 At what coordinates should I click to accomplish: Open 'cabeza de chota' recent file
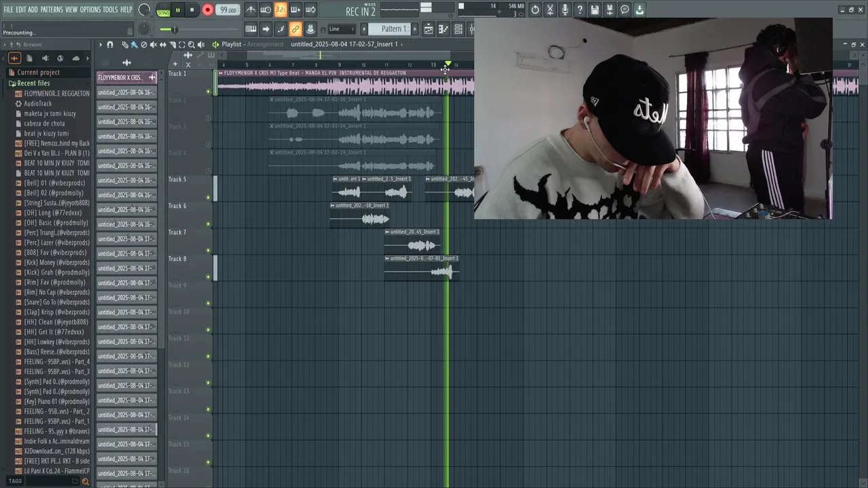coord(45,123)
